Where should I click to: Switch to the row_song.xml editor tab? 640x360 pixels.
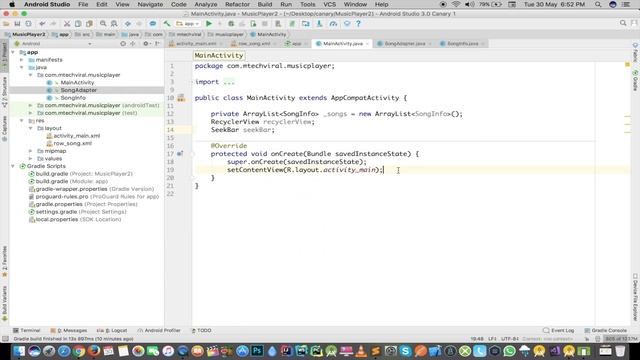click(x=254, y=44)
